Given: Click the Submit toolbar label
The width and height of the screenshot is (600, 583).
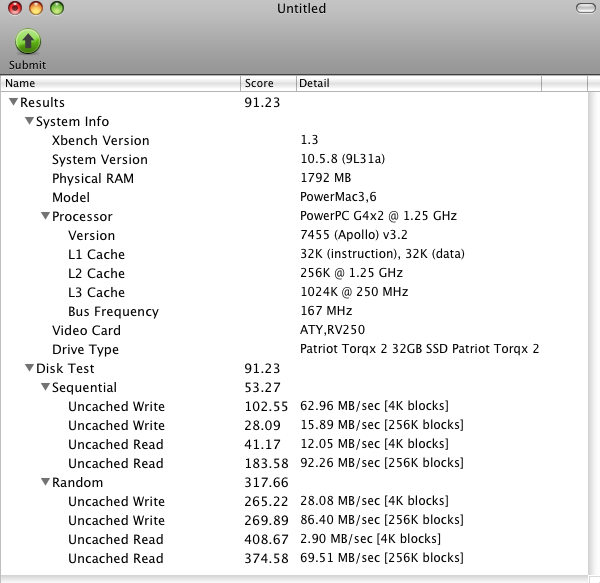Looking at the screenshot, I should point(28,65).
